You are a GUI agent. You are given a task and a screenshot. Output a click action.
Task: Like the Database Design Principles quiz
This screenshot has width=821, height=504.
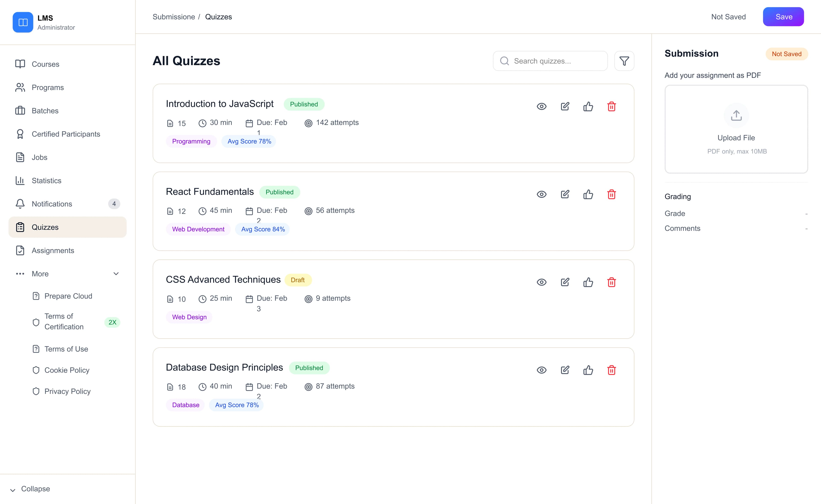click(x=588, y=370)
